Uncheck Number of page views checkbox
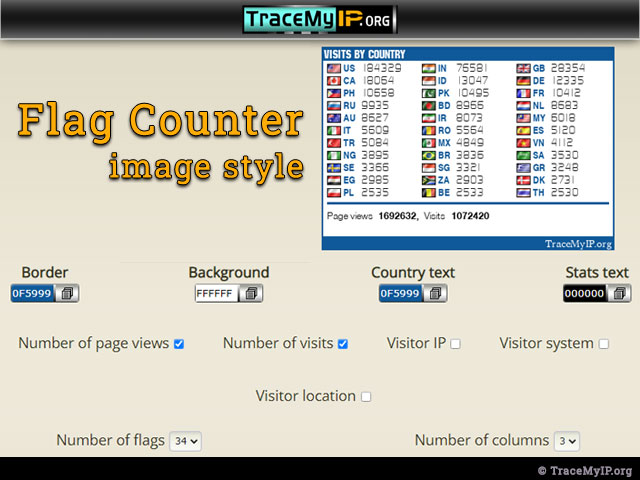 coord(179,344)
